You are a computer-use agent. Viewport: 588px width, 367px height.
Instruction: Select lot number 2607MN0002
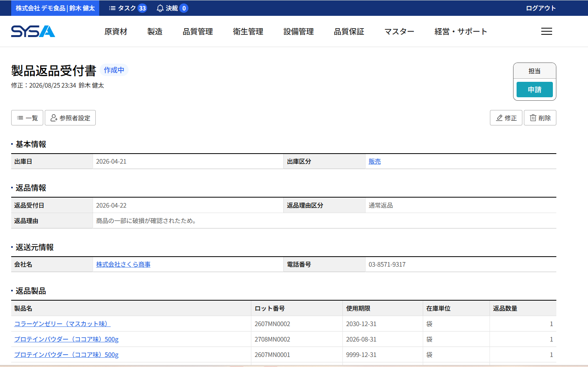point(272,324)
